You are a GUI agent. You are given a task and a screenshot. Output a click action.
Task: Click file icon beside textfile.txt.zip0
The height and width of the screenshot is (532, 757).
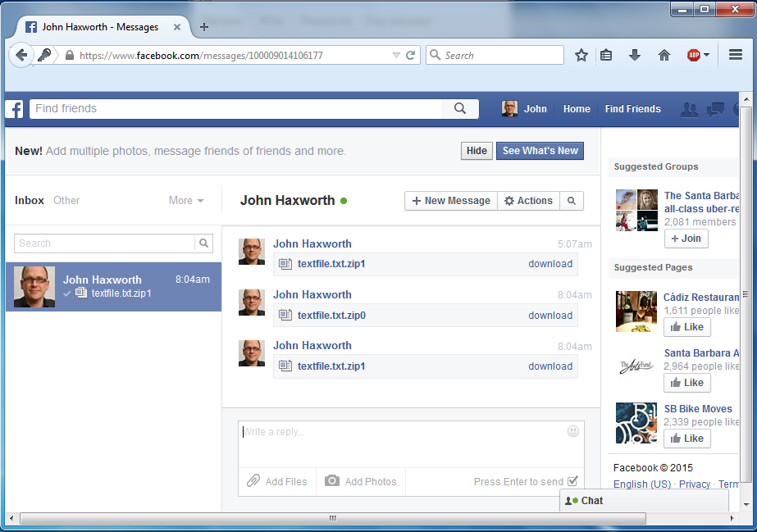[285, 315]
